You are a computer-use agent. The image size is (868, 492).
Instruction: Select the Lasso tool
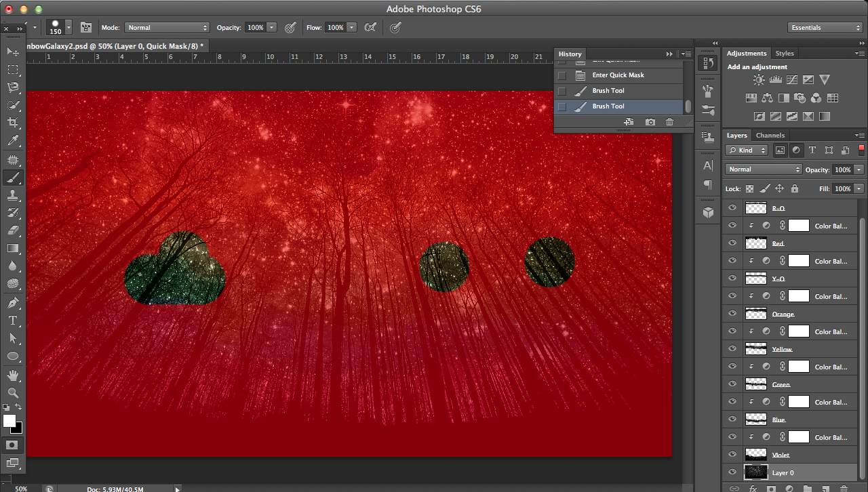(x=13, y=87)
